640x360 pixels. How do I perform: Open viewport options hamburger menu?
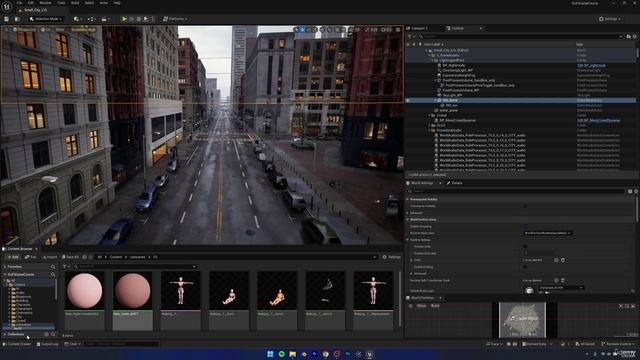click(6, 29)
